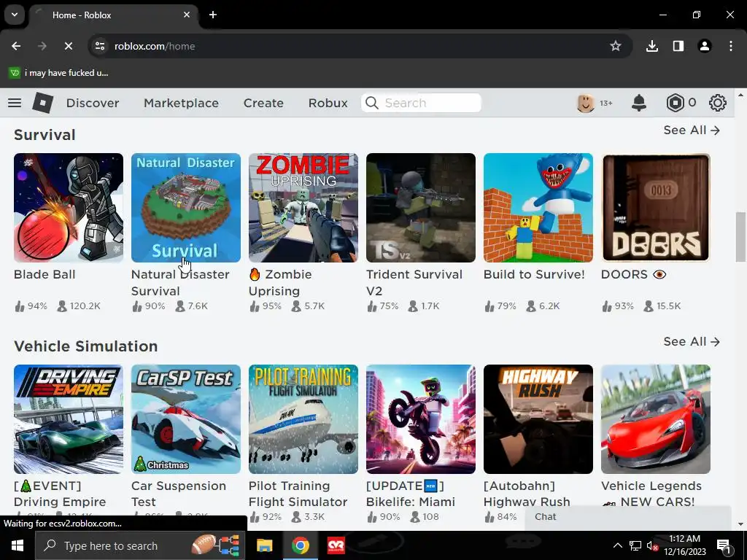747x560 pixels.
Task: Open the Marketplace tab
Action: coord(181,103)
